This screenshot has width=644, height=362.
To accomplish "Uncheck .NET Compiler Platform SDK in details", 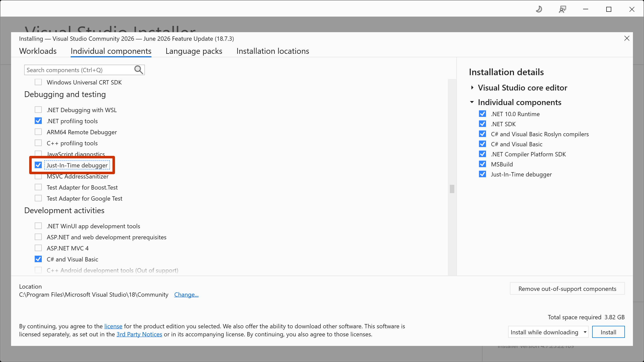I will click(482, 154).
